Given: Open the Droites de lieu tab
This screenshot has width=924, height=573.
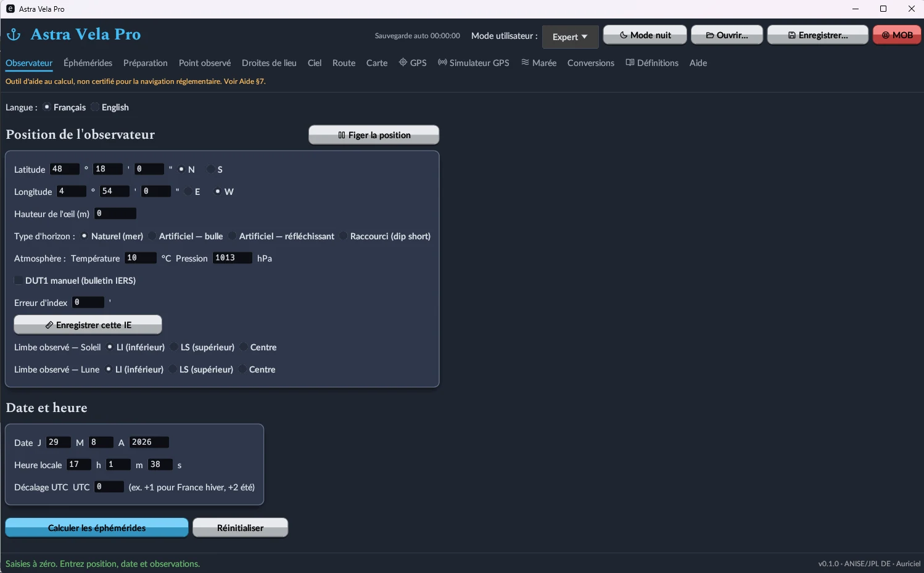Looking at the screenshot, I should (x=269, y=63).
